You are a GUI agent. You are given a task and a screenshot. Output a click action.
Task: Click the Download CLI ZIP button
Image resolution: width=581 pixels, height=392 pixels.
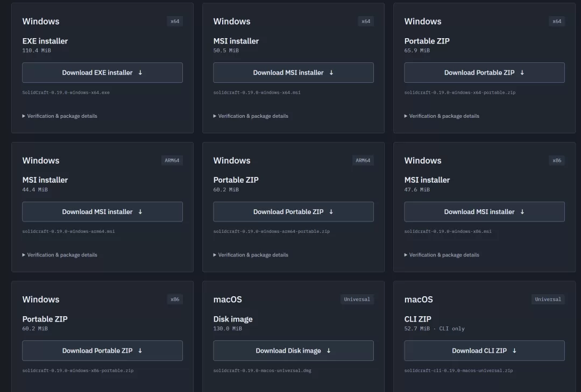point(484,351)
